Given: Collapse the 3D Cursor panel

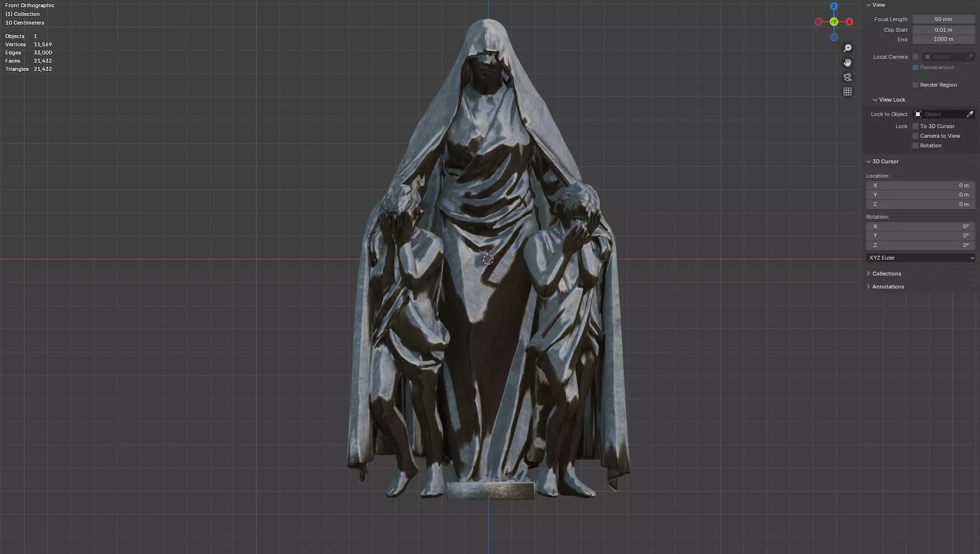Looking at the screenshot, I should 869,161.
